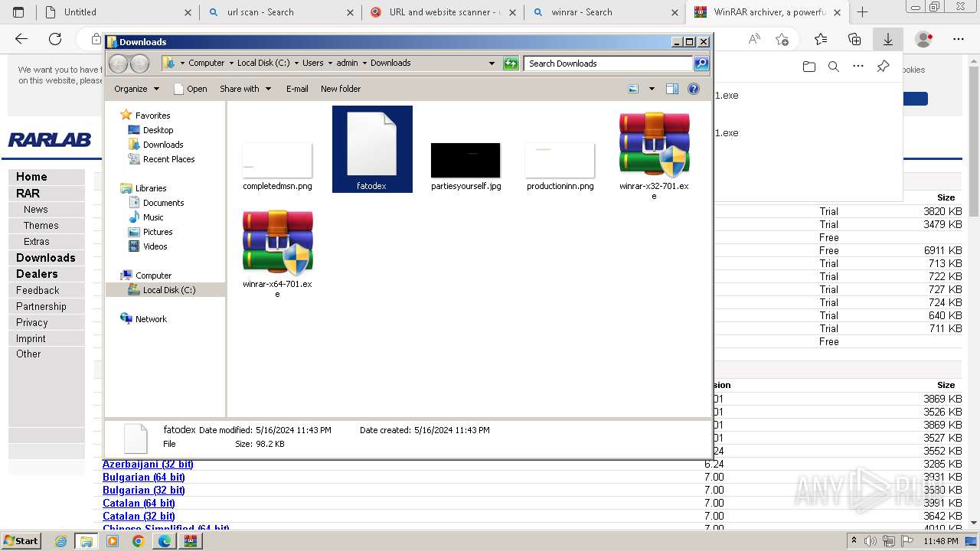Image resolution: width=980 pixels, height=551 pixels.
Task: Open Feedback on the RARLAB menu
Action: 38,291
